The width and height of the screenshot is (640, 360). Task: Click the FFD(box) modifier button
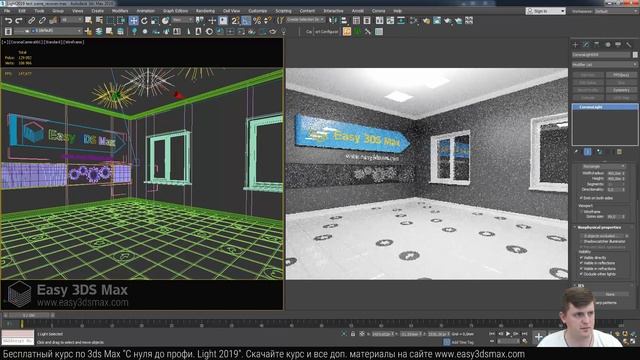pos(621,75)
